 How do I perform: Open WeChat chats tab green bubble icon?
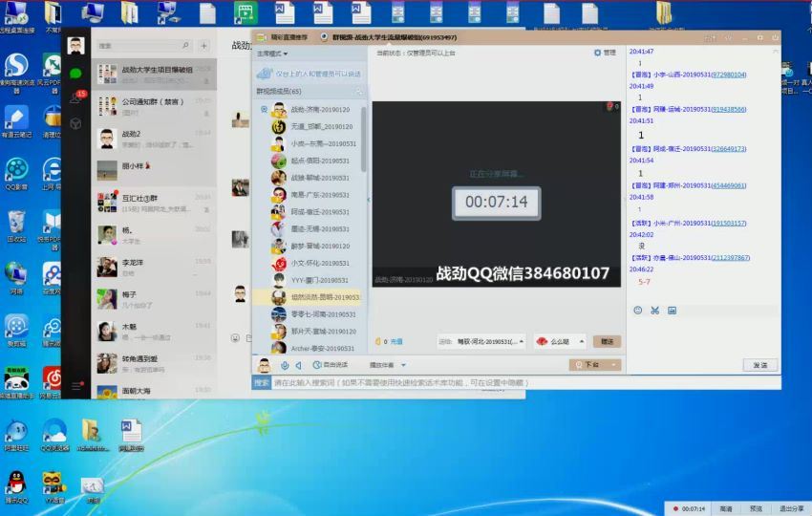click(x=75, y=74)
